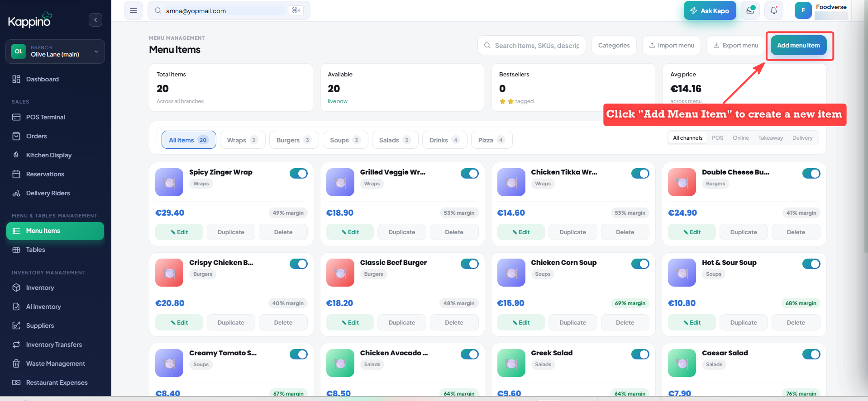Click the Double Cheese Burger thumbnail
Image resolution: width=868 pixels, height=401 pixels.
pyautogui.click(x=682, y=182)
